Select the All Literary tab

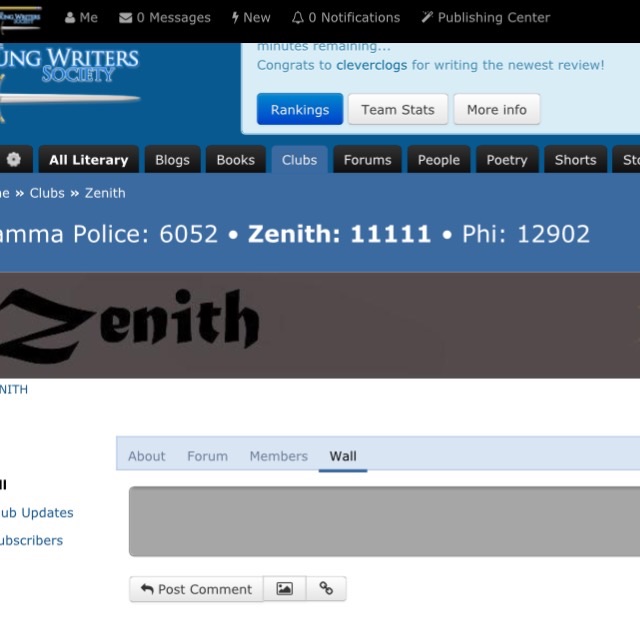click(89, 160)
